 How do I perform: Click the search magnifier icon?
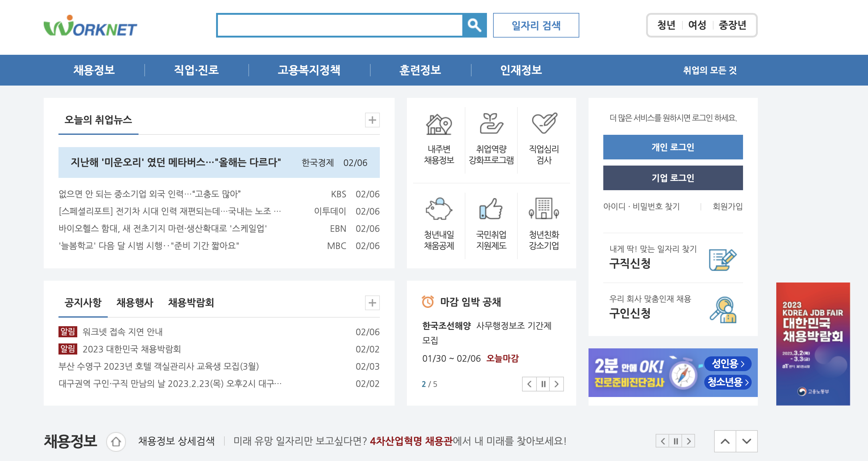point(474,25)
